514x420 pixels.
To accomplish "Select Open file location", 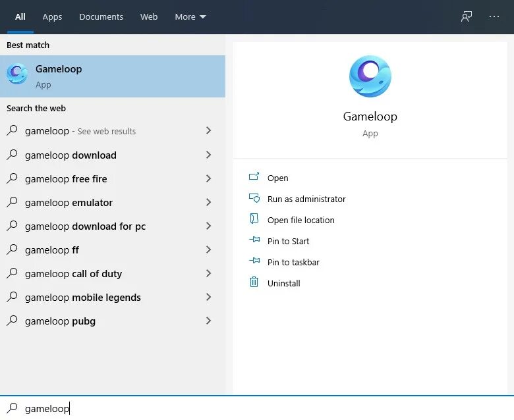I will (x=300, y=220).
